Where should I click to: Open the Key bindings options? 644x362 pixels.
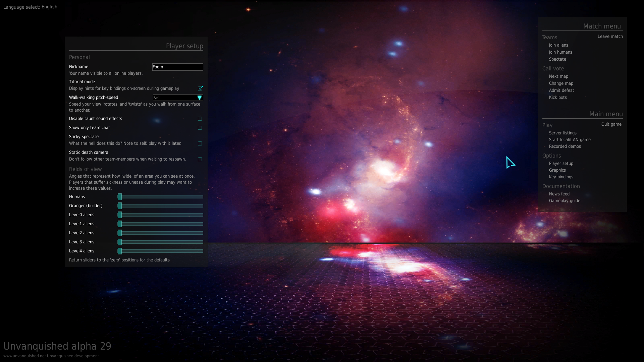pyautogui.click(x=561, y=177)
